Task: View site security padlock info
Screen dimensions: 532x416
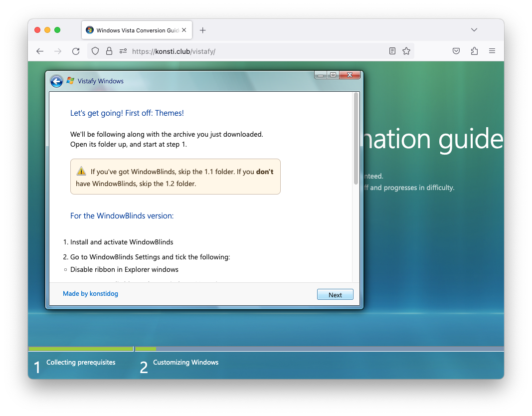Action: pos(109,51)
